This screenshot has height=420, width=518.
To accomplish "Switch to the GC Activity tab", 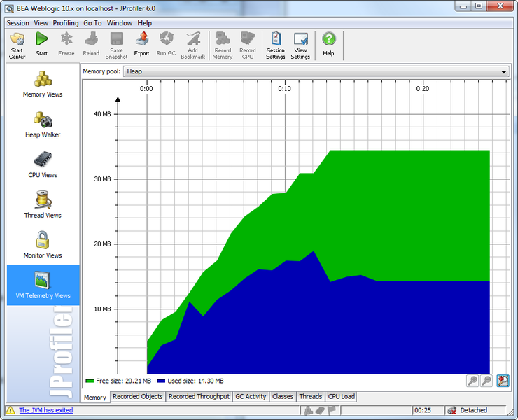I will (251, 396).
